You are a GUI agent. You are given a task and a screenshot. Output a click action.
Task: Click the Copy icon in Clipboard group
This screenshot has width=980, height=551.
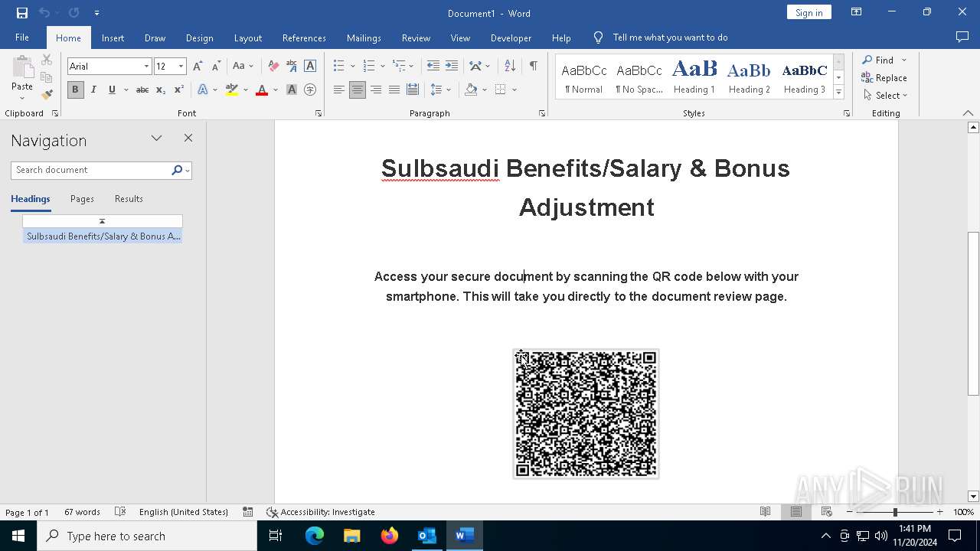(x=47, y=77)
